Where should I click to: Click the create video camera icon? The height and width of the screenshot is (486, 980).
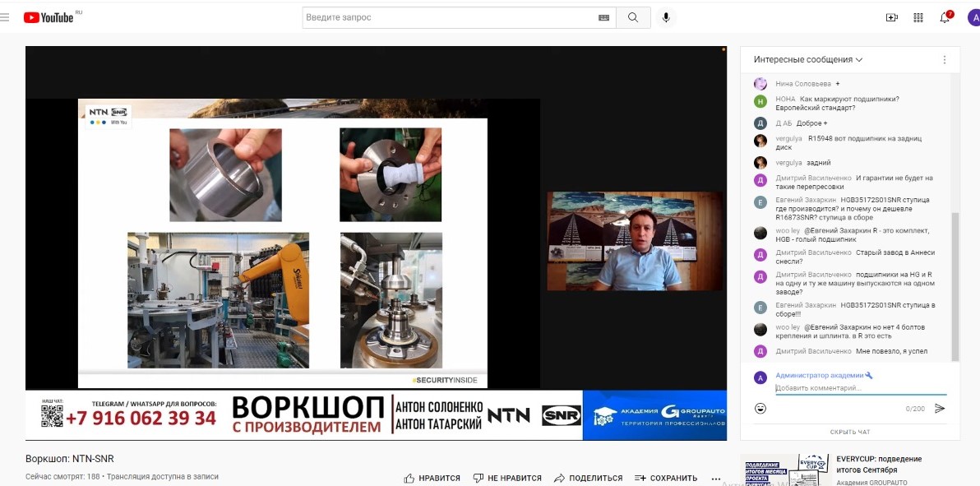pos(892,17)
